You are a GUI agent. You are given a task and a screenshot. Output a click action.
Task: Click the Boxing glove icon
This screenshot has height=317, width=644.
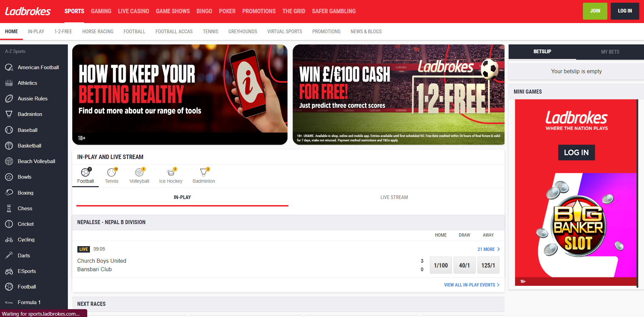[9, 193]
